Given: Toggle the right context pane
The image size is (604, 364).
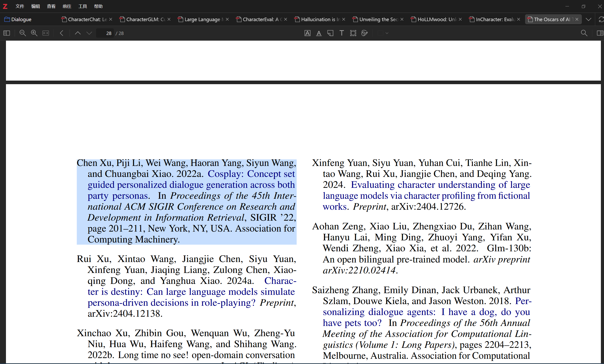Looking at the screenshot, I should (600, 33).
